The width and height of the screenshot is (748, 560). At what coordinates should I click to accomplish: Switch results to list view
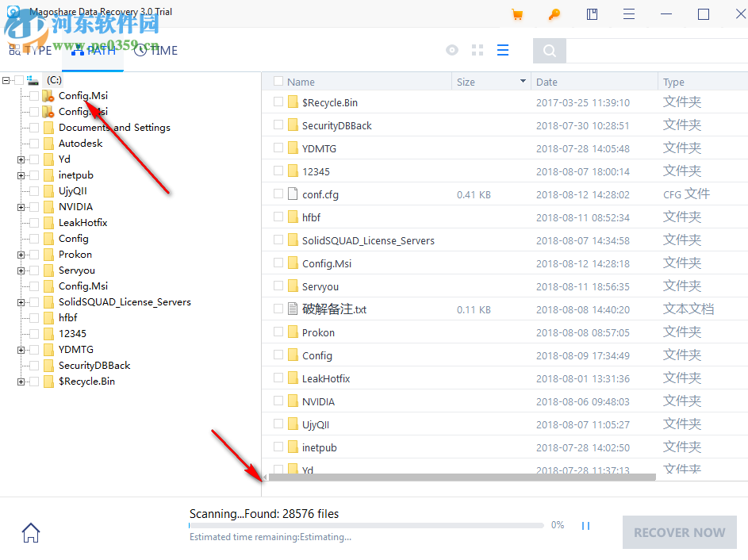click(502, 49)
